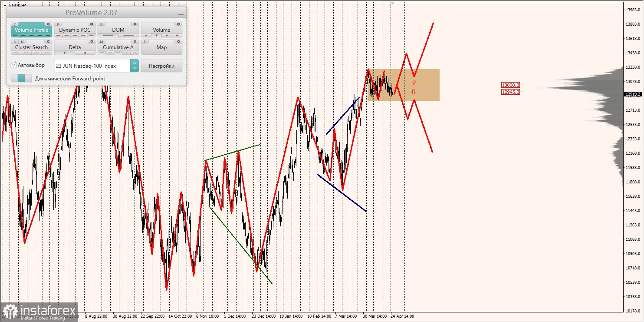Open the Map view
Viewport: 644px width, 322px height.
click(x=161, y=47)
